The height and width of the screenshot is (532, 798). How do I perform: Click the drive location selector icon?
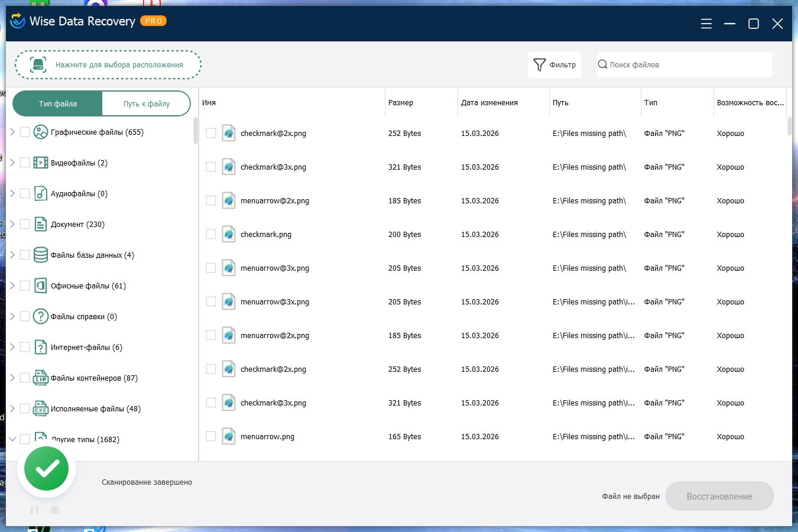coord(38,65)
